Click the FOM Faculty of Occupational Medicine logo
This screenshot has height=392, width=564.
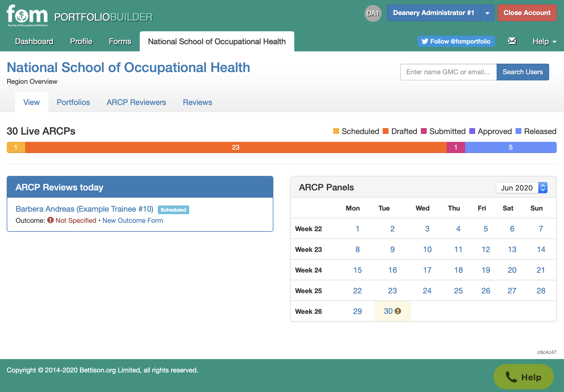click(27, 16)
